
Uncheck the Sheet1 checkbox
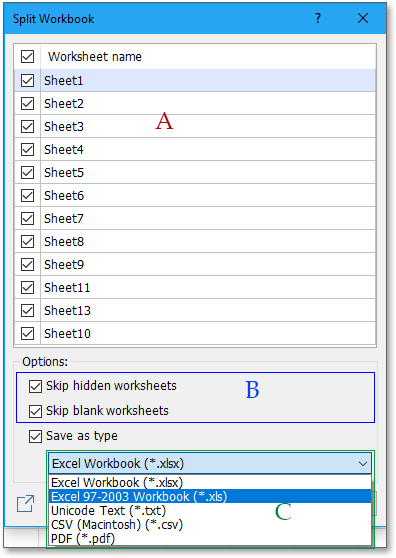(27, 80)
